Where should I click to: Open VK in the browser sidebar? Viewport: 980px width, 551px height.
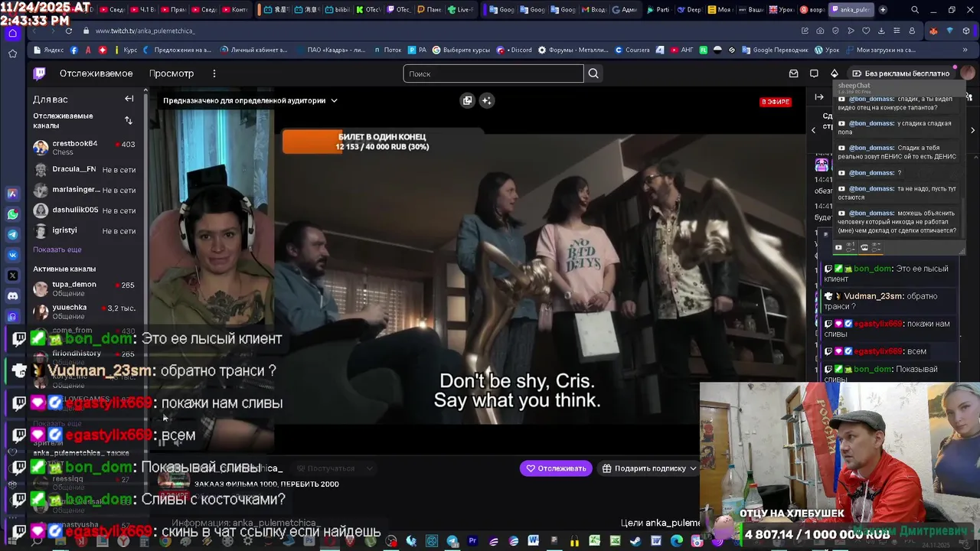[12, 255]
